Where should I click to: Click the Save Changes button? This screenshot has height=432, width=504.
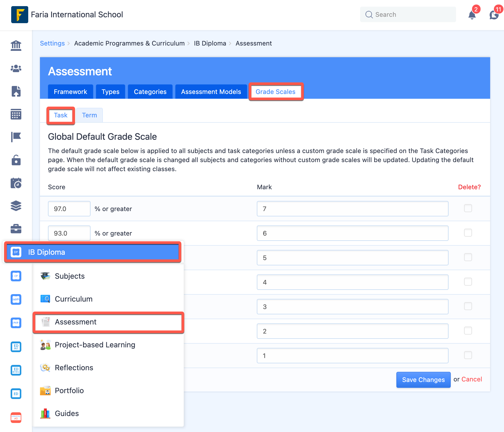pyautogui.click(x=423, y=380)
